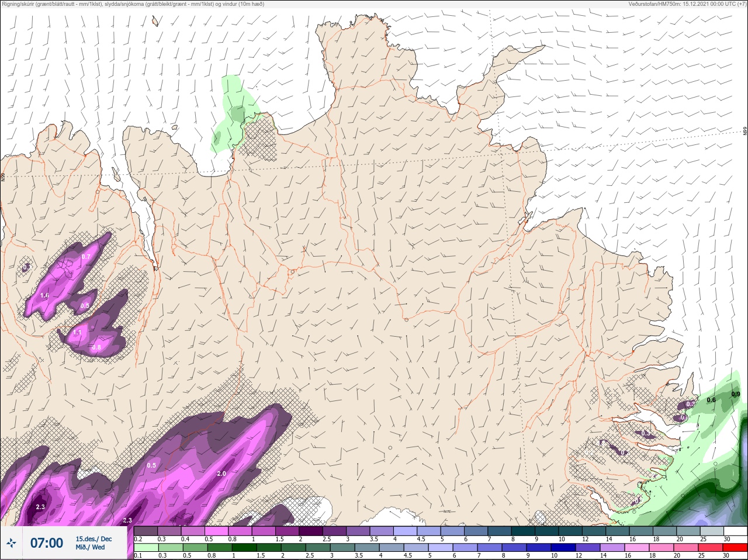Pick the deep blue swatch labeled 10

click(563, 548)
